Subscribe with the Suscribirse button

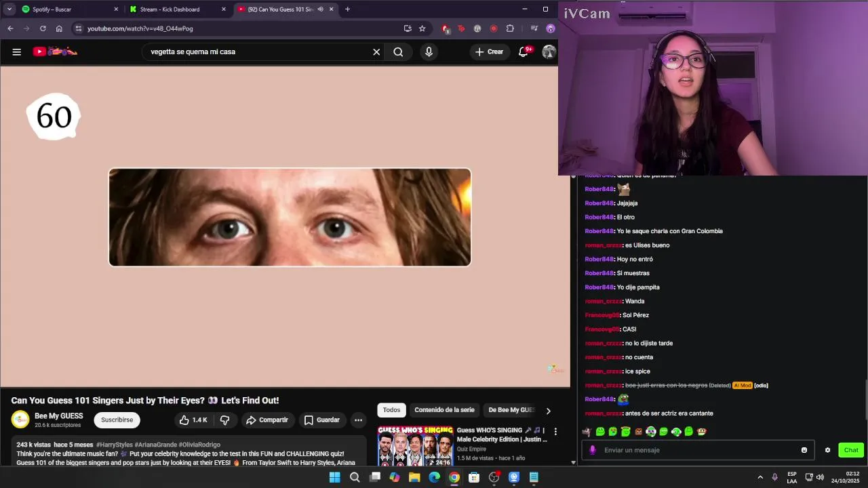pyautogui.click(x=117, y=420)
